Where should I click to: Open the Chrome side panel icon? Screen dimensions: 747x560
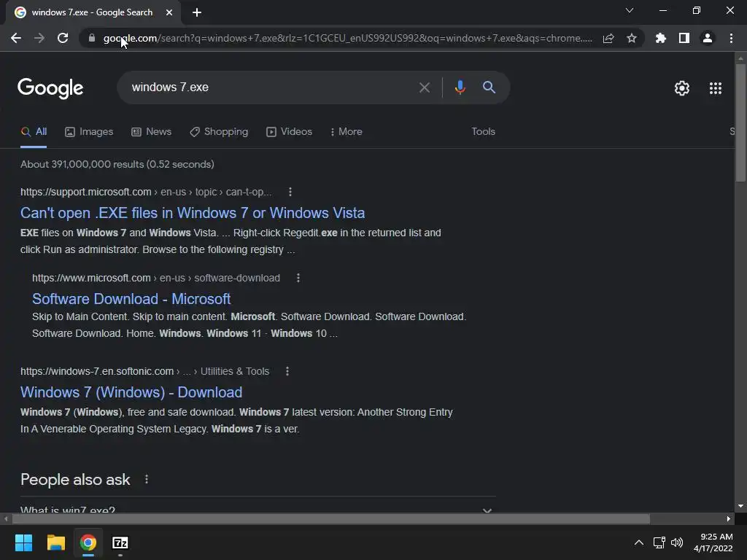[x=684, y=38]
